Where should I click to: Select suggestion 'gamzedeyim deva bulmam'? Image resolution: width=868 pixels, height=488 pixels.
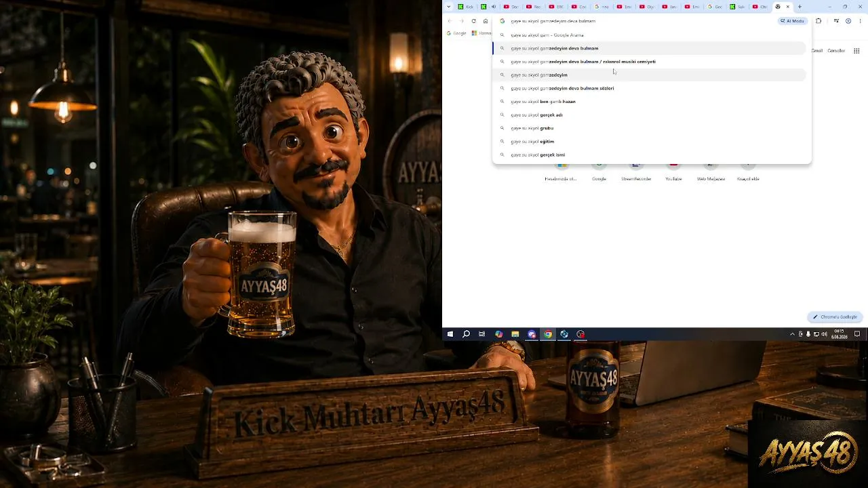[649, 48]
